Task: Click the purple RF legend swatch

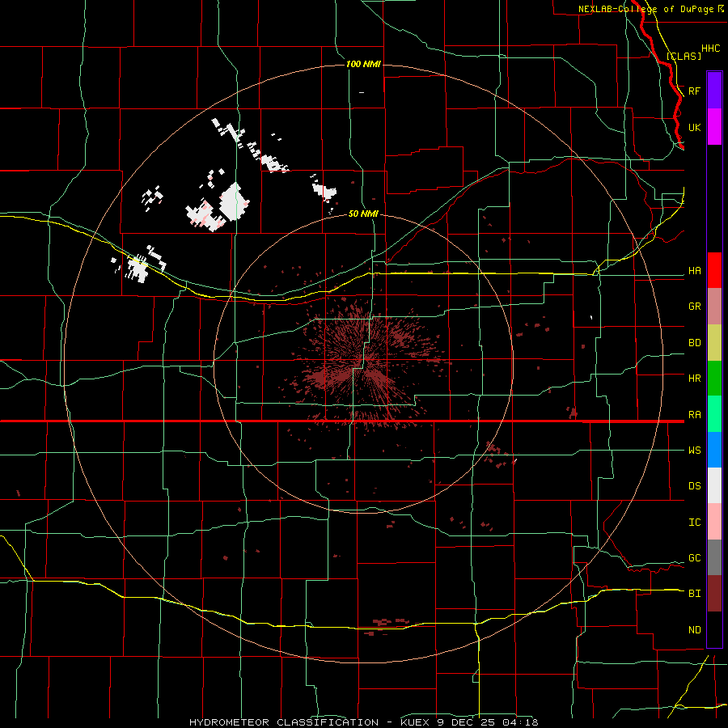Action: tap(714, 91)
